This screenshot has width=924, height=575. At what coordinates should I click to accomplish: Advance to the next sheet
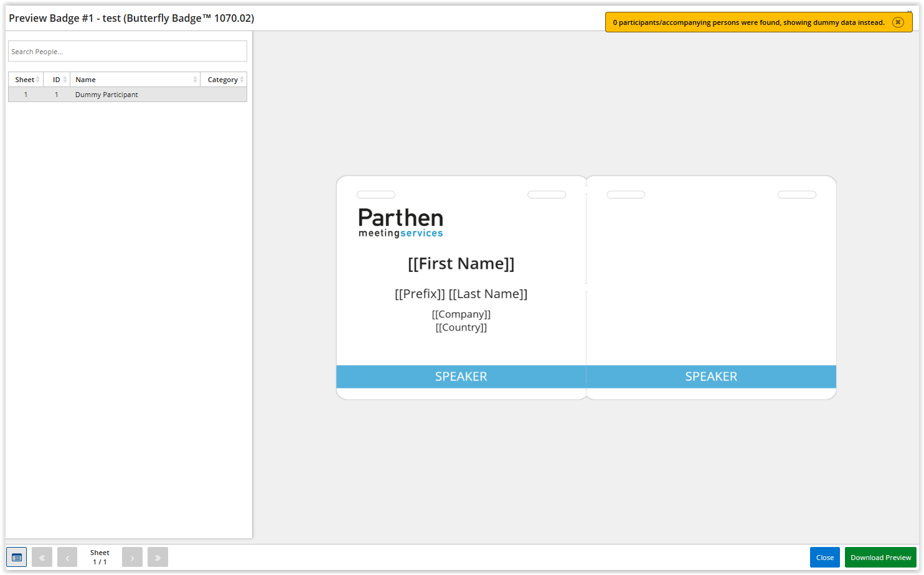[132, 558]
